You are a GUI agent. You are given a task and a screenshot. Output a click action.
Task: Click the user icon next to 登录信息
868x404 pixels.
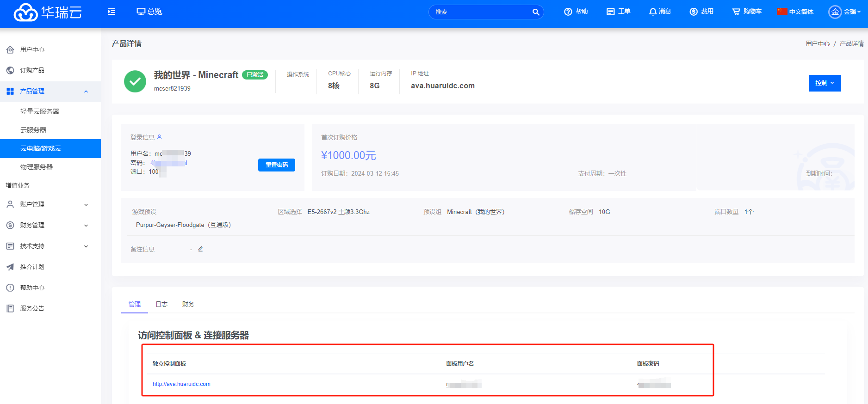[x=160, y=137]
